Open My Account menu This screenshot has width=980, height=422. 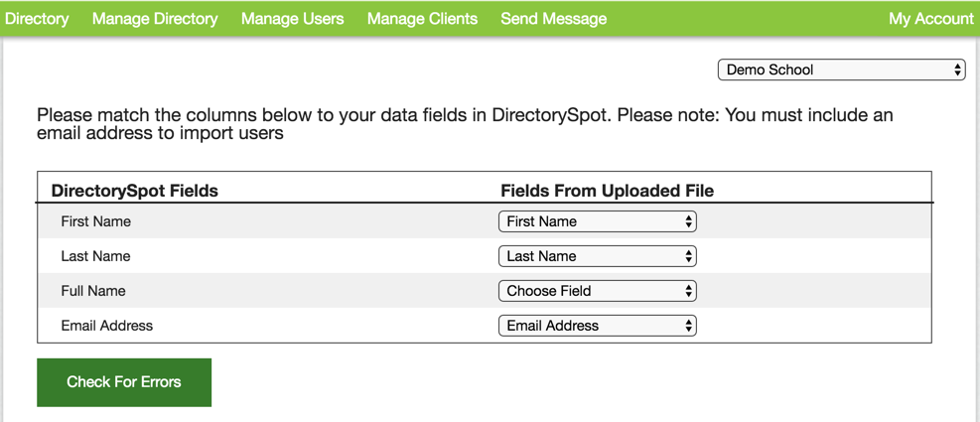click(930, 19)
